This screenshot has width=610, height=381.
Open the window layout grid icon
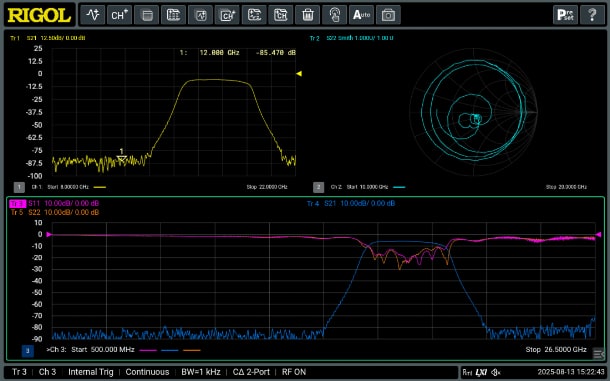(x=173, y=15)
